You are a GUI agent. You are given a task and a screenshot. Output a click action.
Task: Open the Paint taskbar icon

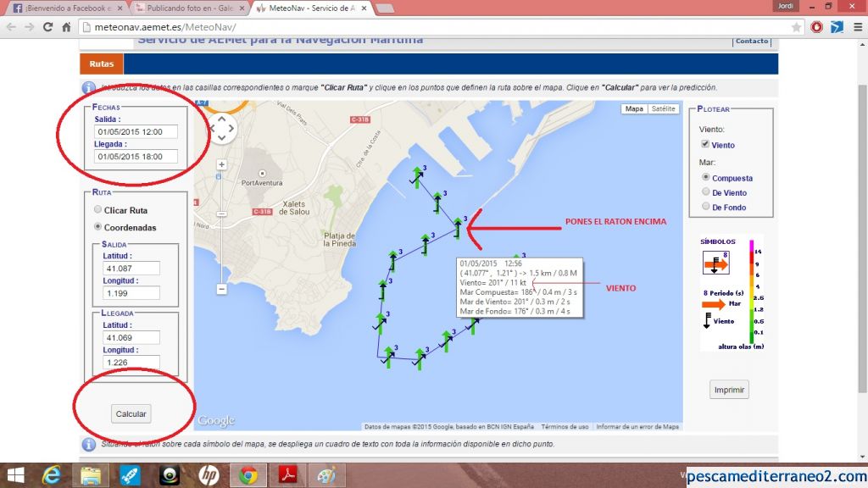pos(326,475)
